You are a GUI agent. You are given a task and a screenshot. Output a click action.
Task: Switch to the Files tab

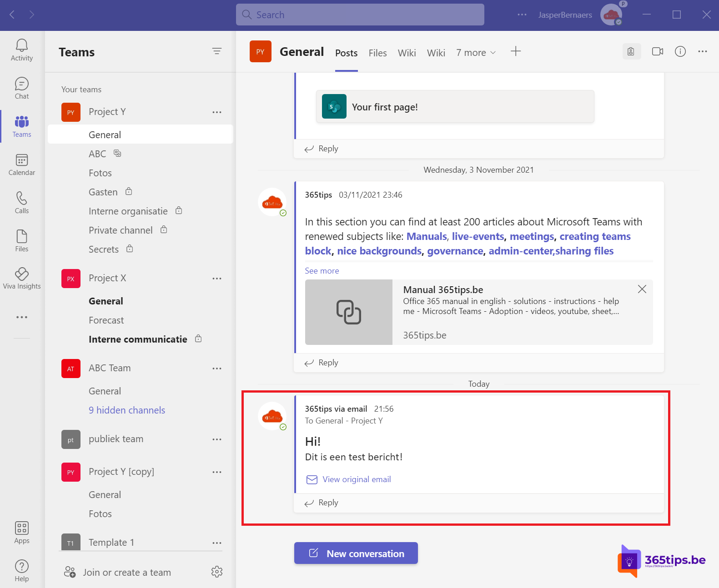pos(377,53)
